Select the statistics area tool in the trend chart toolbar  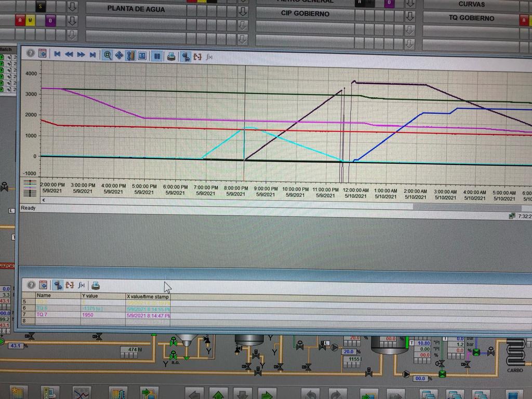click(x=197, y=57)
